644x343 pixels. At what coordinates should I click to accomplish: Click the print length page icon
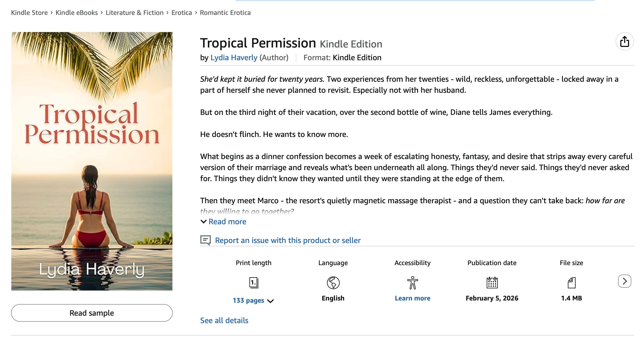pos(254,283)
